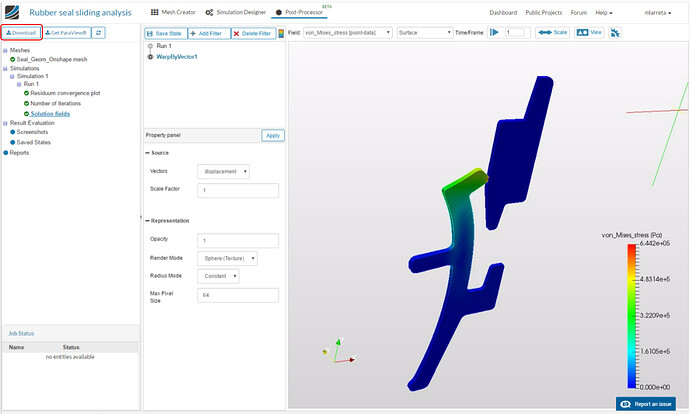Viewport: 690px width, 414px height.
Task: Open the Simulation Designer tab
Action: 236,12
